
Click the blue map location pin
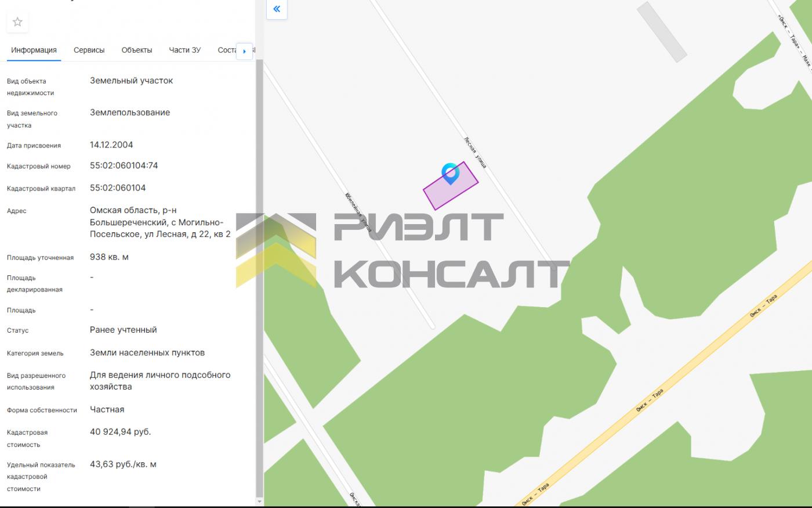[x=450, y=174]
